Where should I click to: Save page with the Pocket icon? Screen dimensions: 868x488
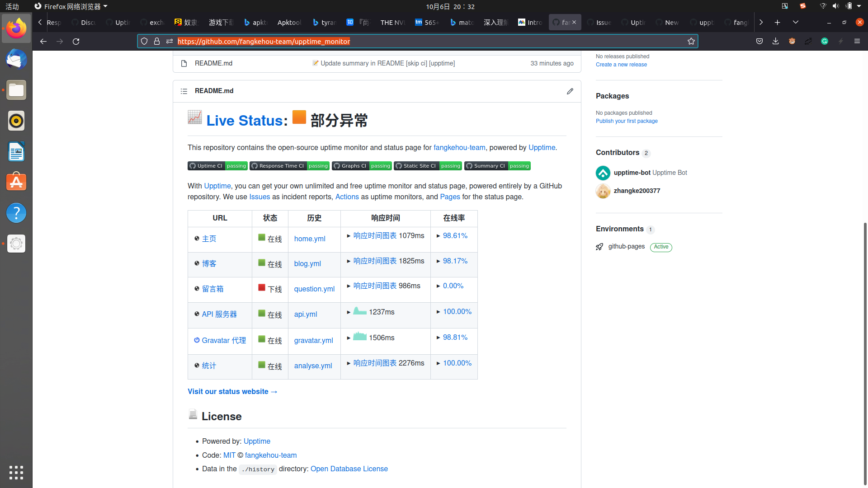(x=759, y=41)
